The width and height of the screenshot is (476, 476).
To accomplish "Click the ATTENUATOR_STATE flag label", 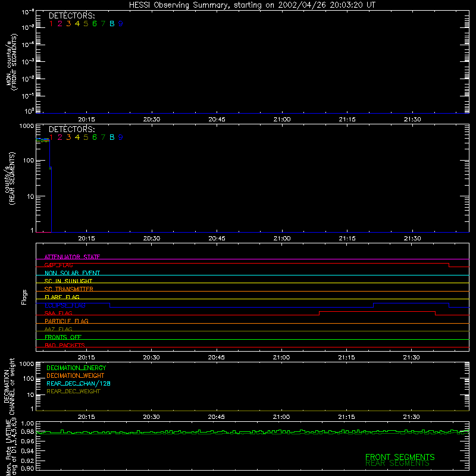I will click(x=72, y=257).
